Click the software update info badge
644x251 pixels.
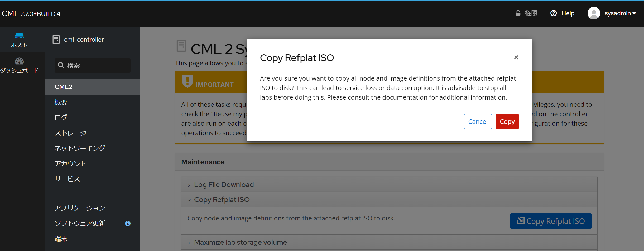click(x=128, y=223)
